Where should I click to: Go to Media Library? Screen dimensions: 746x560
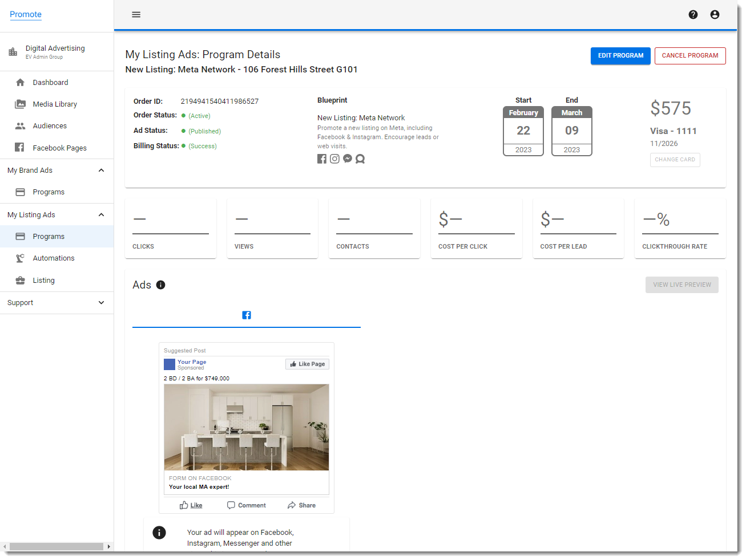coord(55,104)
